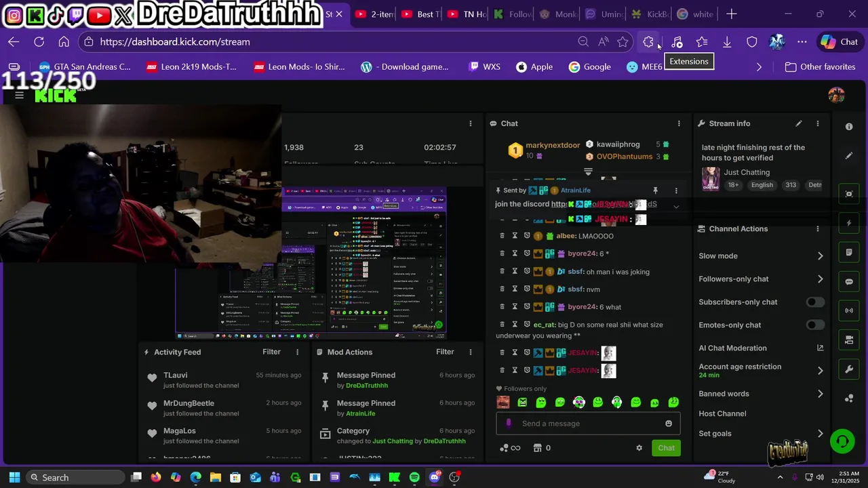
Task: Click the browser address bar URL
Action: [175, 42]
